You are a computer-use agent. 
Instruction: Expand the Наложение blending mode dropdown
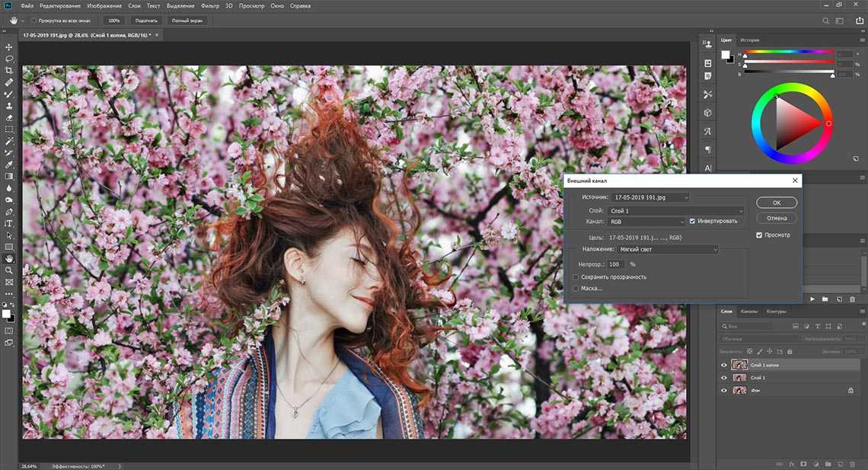(x=668, y=249)
